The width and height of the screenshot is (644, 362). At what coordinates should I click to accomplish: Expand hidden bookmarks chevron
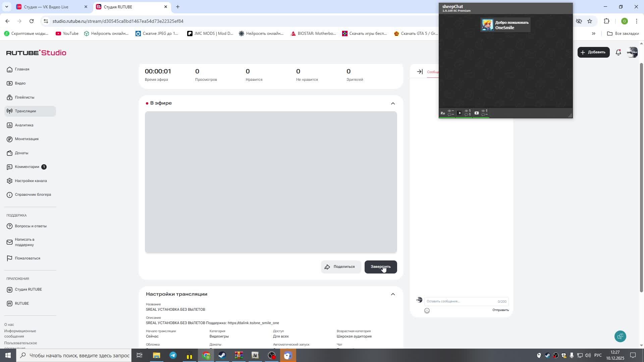click(593, 34)
